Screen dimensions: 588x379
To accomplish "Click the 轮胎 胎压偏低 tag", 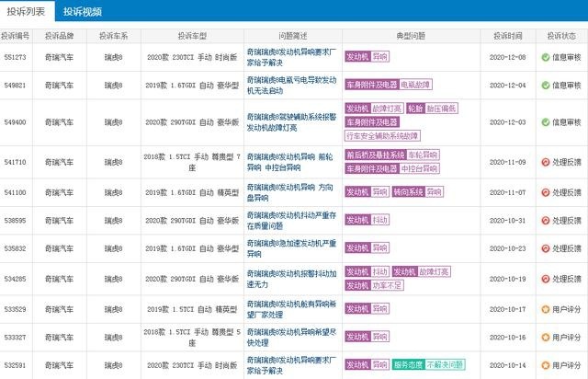I will click(432, 109).
